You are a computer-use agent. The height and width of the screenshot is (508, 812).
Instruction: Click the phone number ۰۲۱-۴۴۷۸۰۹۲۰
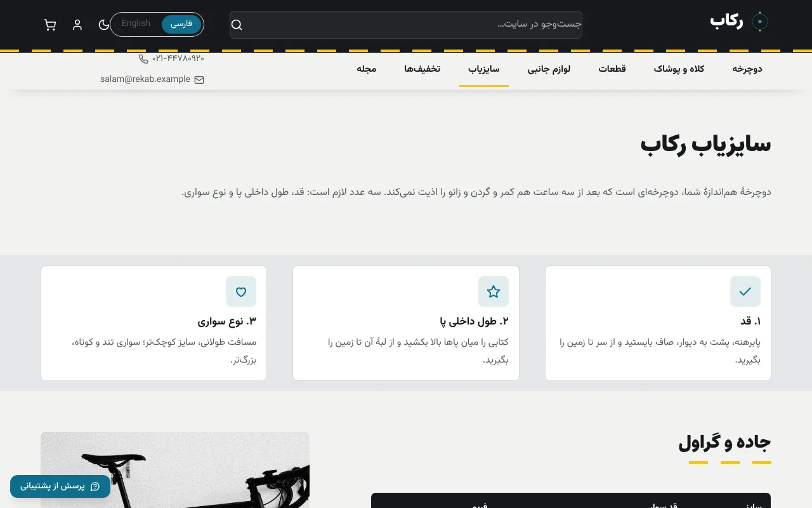pos(178,58)
